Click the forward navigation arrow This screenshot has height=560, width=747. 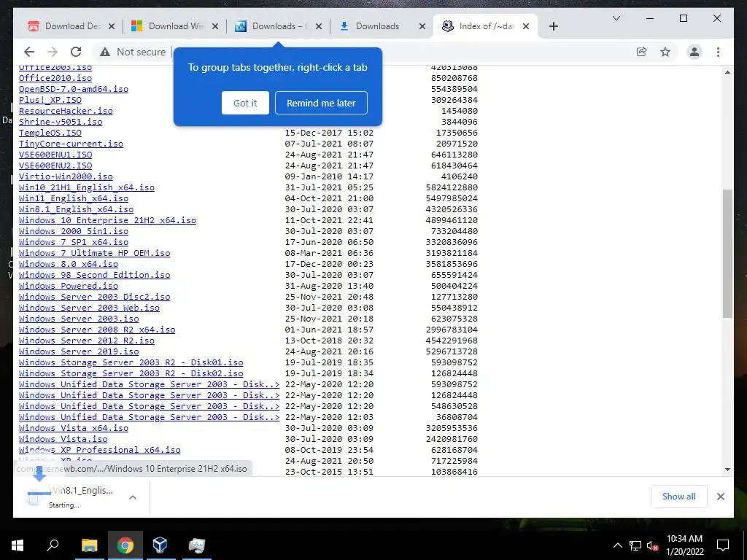[53, 52]
